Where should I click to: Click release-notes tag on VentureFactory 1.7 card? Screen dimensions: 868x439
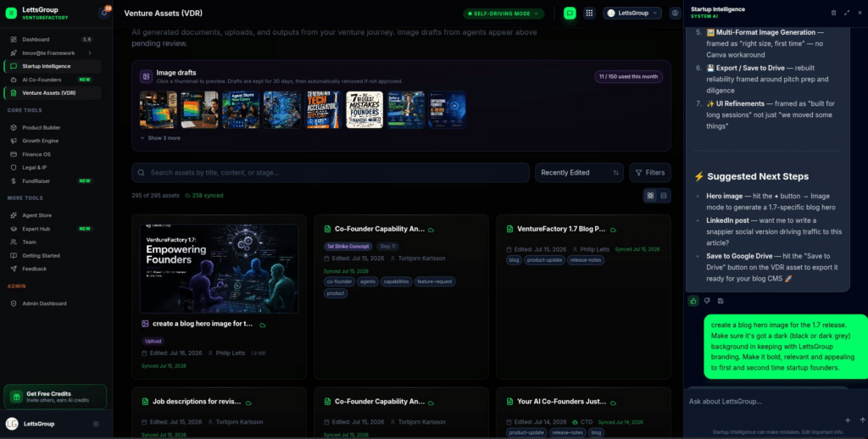[586, 260]
